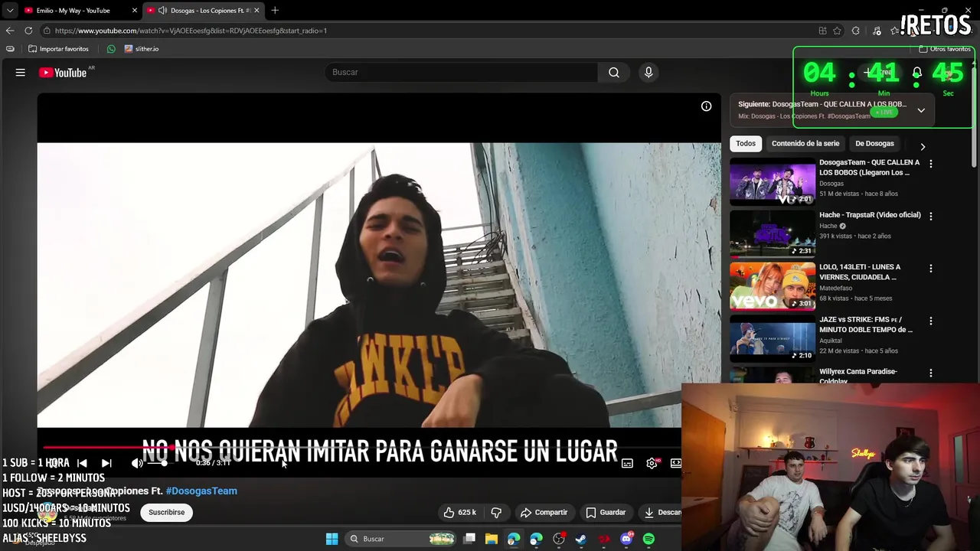Open Spotify from the taskbar
This screenshot has height=551, width=980.
tap(648, 539)
